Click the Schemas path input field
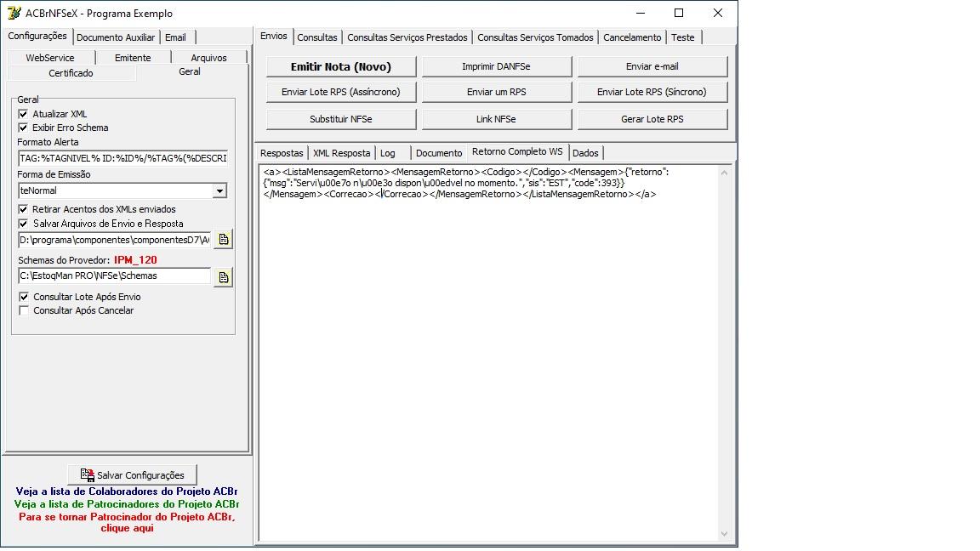980x551 pixels. coord(114,275)
